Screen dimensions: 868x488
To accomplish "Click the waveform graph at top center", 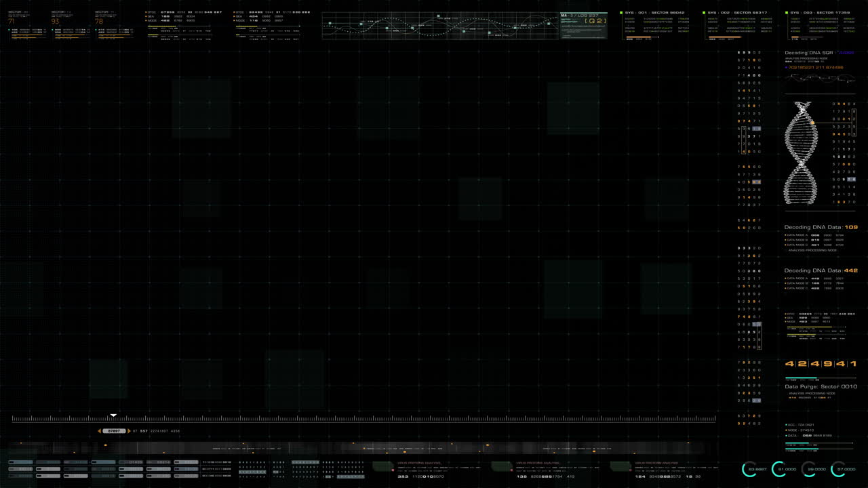I will (439, 26).
